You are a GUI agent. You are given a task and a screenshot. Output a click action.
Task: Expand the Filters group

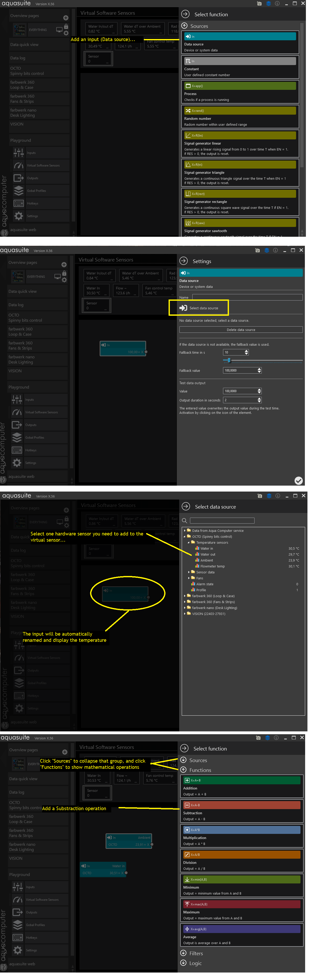click(183, 953)
